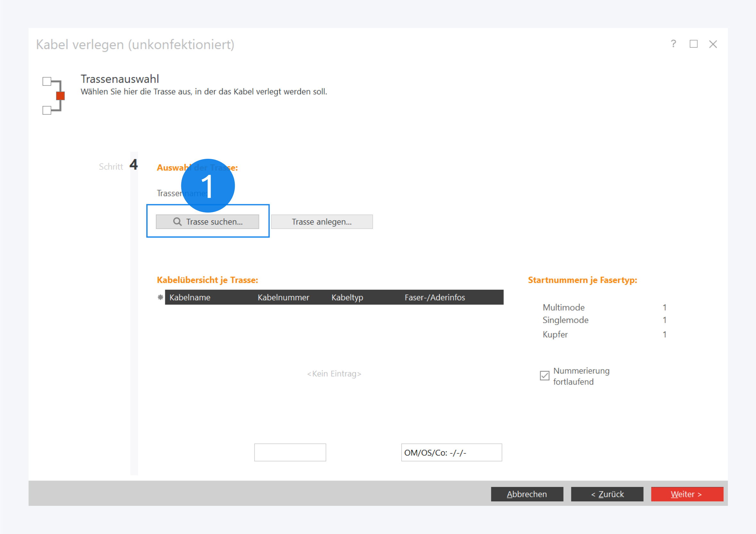Click the empty field below the table

(290, 452)
